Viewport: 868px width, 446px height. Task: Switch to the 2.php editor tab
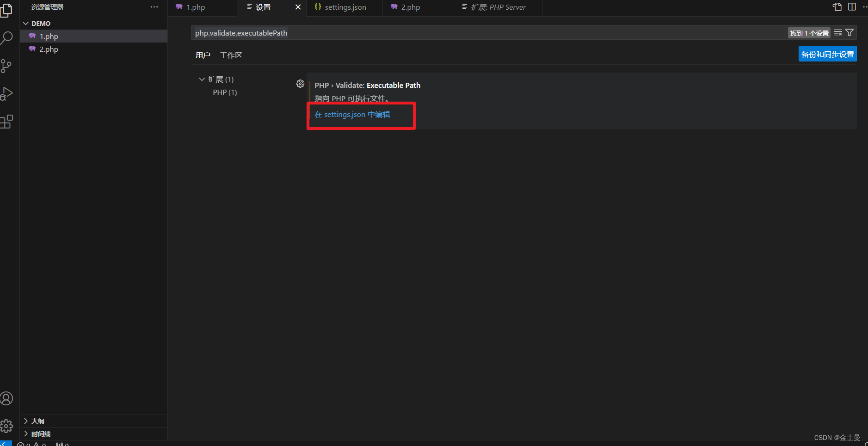[x=417, y=7]
